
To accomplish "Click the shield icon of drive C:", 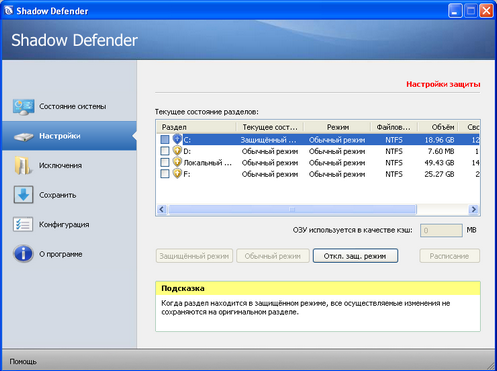I will pyautogui.click(x=177, y=139).
